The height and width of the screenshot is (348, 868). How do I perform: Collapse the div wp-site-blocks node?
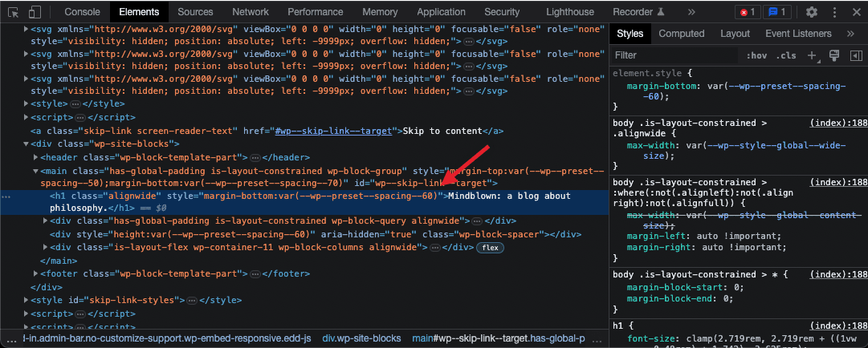(x=26, y=144)
